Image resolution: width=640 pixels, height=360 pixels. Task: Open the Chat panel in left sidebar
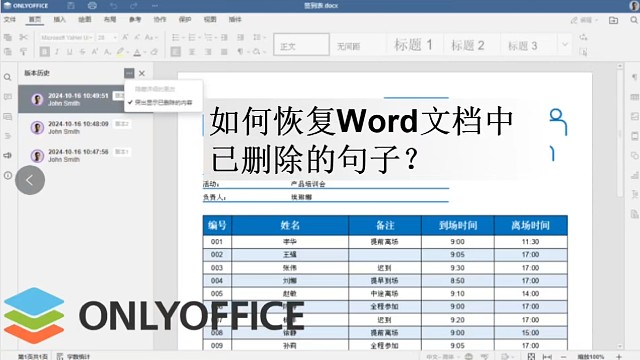click(x=8, y=117)
